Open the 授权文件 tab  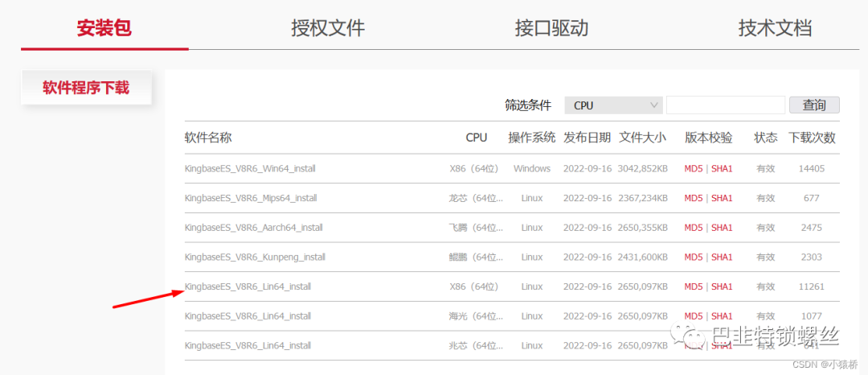pyautogui.click(x=328, y=28)
